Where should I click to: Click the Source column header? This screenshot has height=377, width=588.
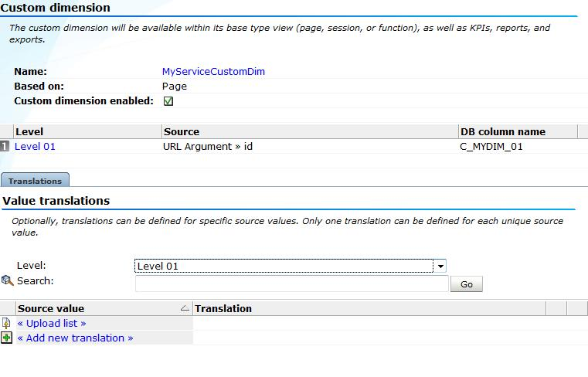[x=310, y=131]
